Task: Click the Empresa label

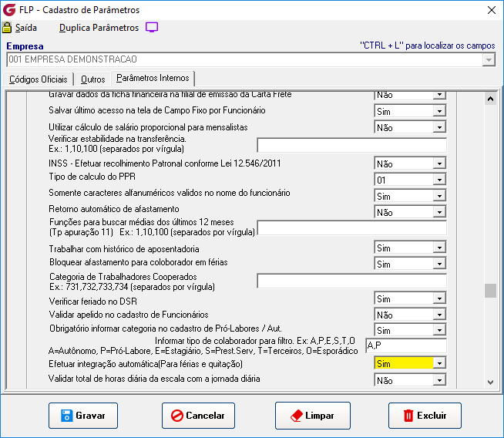Action: coord(25,46)
